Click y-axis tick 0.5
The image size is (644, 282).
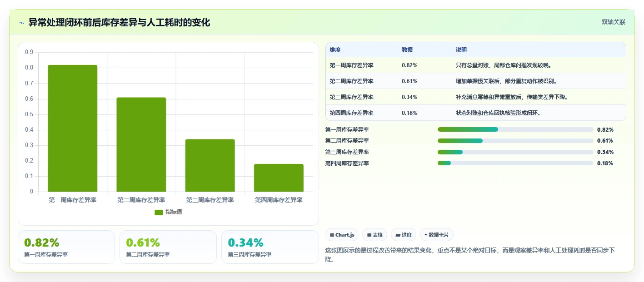click(x=29, y=114)
